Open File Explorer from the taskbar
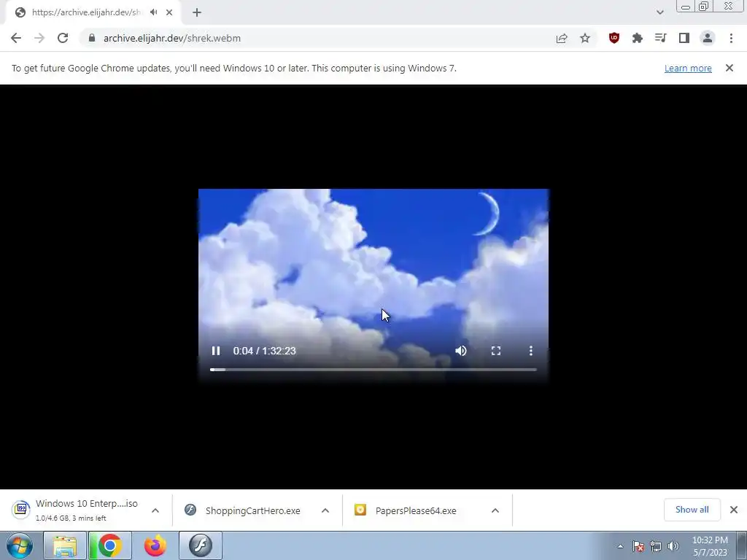This screenshot has width=747, height=560. tap(65, 545)
